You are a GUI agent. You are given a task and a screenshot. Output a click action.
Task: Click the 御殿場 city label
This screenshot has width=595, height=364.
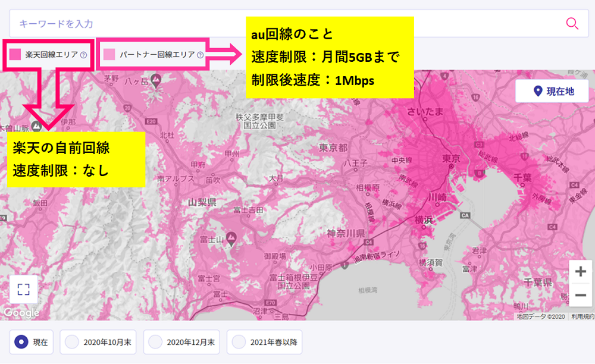pyautogui.click(x=275, y=256)
